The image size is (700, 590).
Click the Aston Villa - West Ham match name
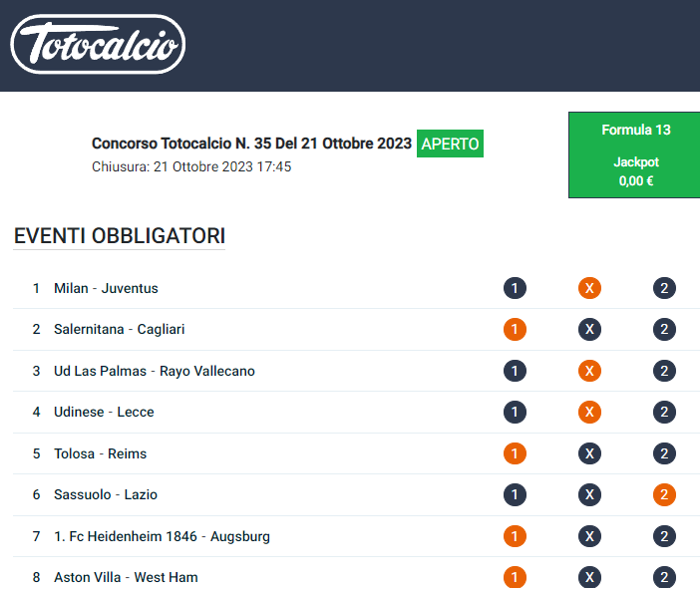pos(126,577)
